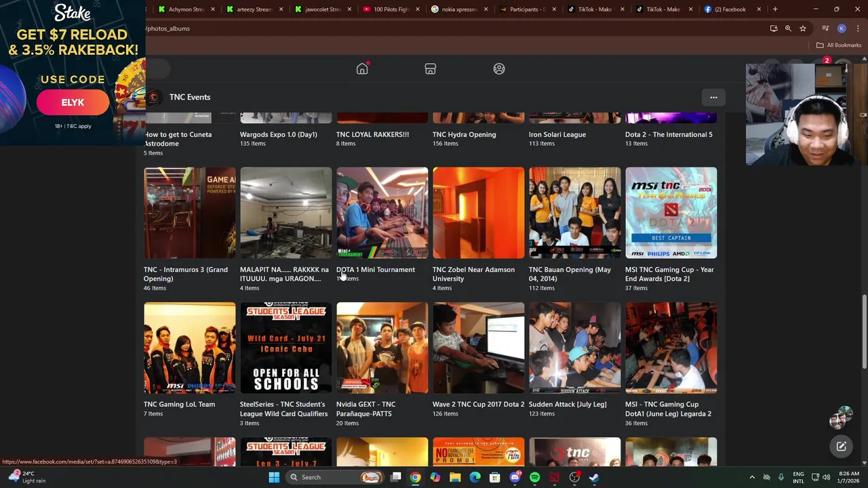
Task: Open Chrome from the taskbar
Action: point(415,477)
